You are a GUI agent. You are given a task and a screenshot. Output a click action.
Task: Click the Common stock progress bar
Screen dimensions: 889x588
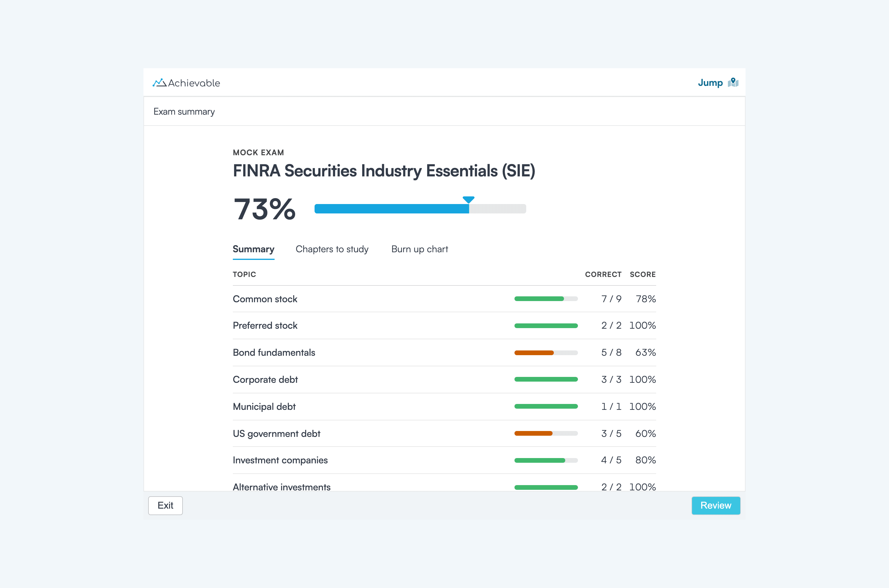click(546, 299)
